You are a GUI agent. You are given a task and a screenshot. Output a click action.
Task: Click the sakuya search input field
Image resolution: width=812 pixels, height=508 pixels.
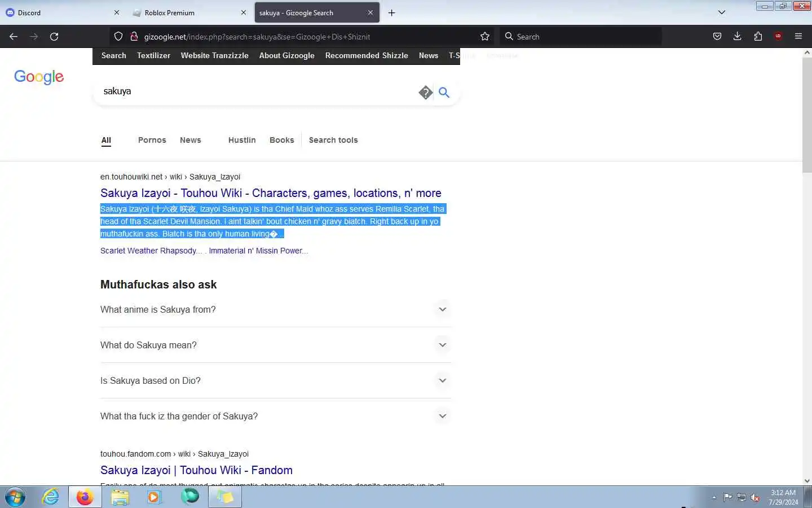257,91
